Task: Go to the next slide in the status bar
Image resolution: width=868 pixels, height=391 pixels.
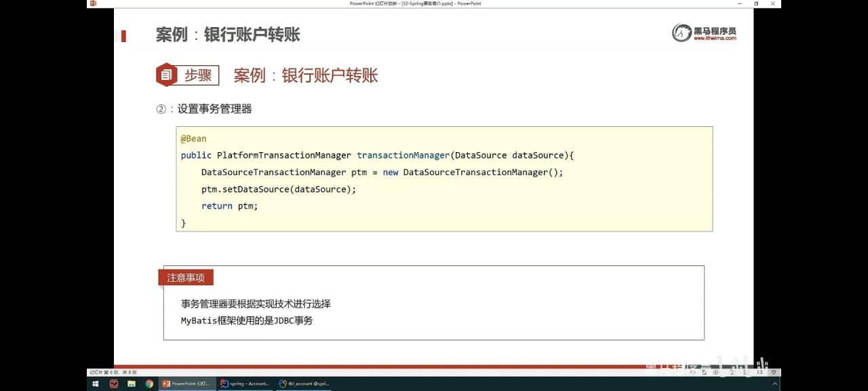Action: [715, 372]
